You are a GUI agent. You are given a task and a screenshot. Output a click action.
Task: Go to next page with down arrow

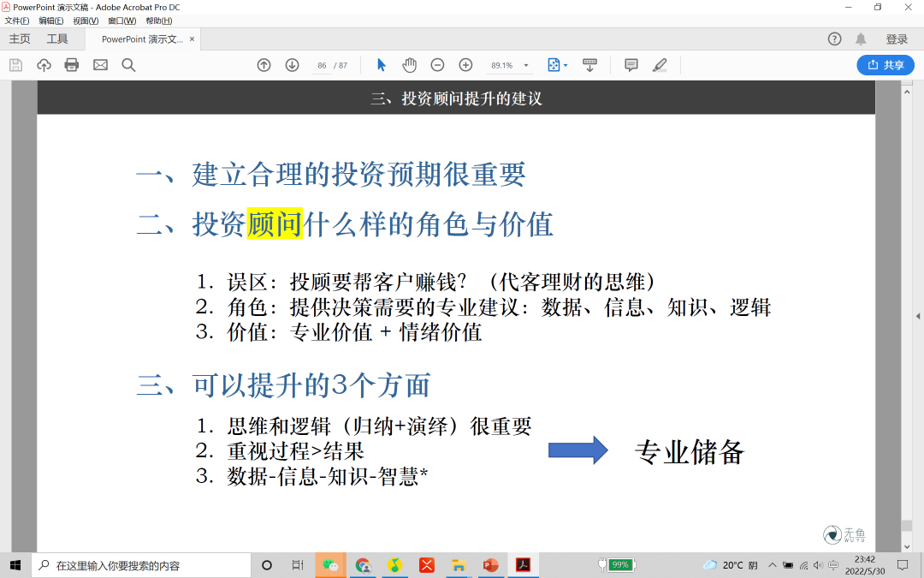(x=292, y=64)
